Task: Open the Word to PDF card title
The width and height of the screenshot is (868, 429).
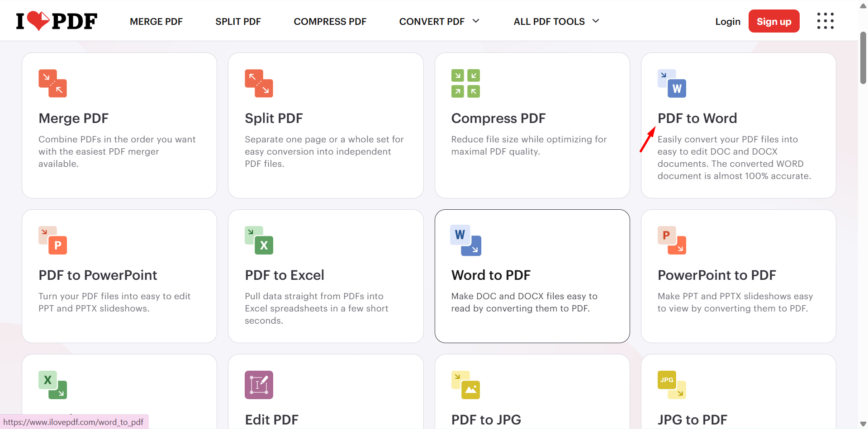Action: click(491, 275)
